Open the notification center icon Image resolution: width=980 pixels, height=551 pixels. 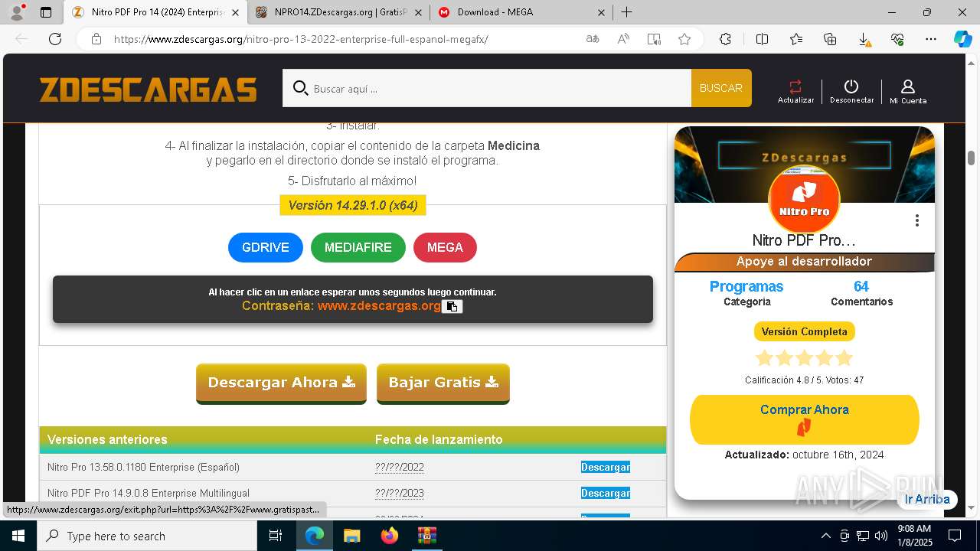pyautogui.click(x=955, y=536)
